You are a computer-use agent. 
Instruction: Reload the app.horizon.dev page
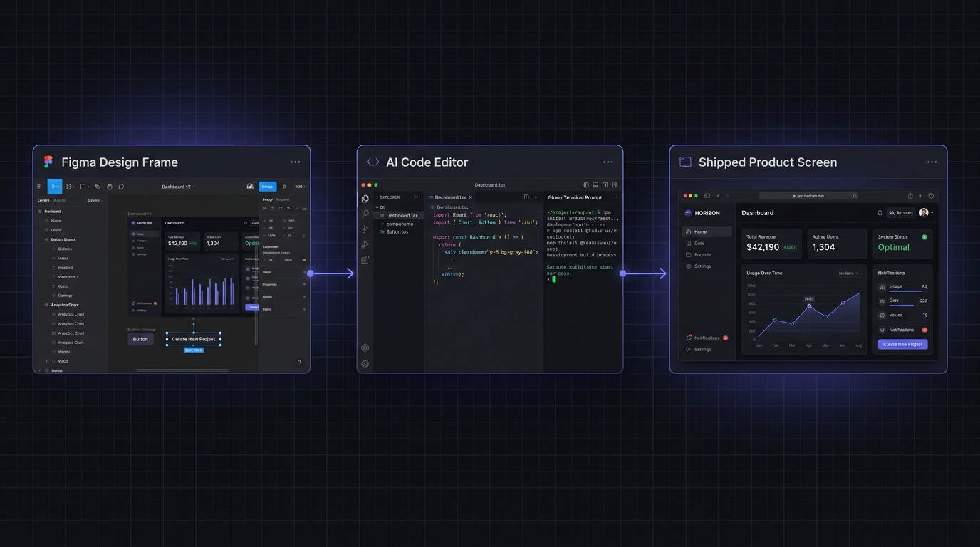[855, 196]
